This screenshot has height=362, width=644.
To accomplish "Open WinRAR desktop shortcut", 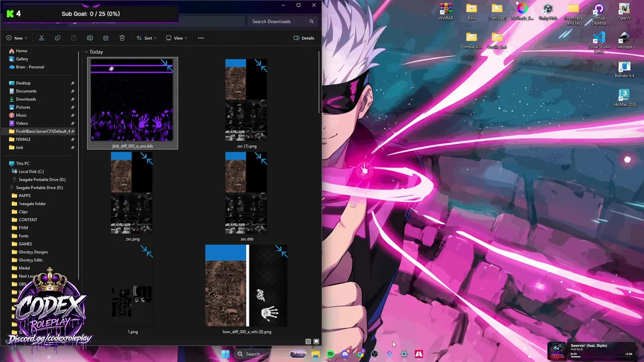I will pos(446,12).
